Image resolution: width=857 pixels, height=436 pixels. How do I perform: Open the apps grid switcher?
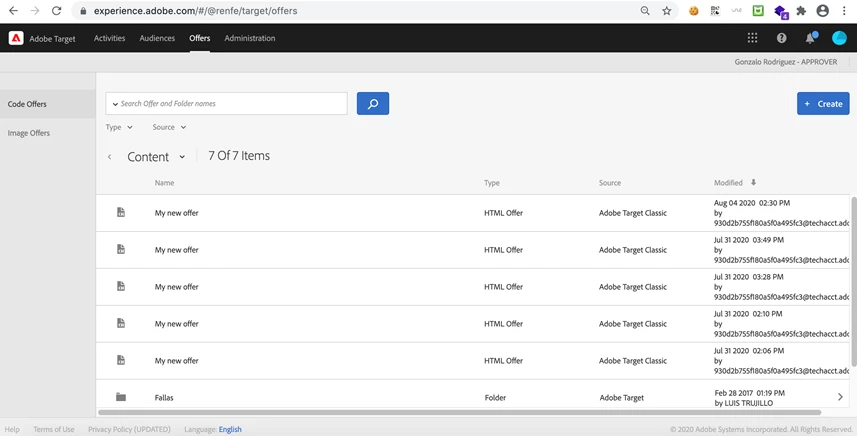tap(753, 38)
